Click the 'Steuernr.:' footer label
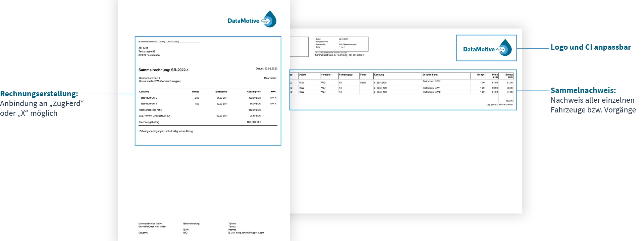Viewport: 644px width, 241px height. point(143,233)
